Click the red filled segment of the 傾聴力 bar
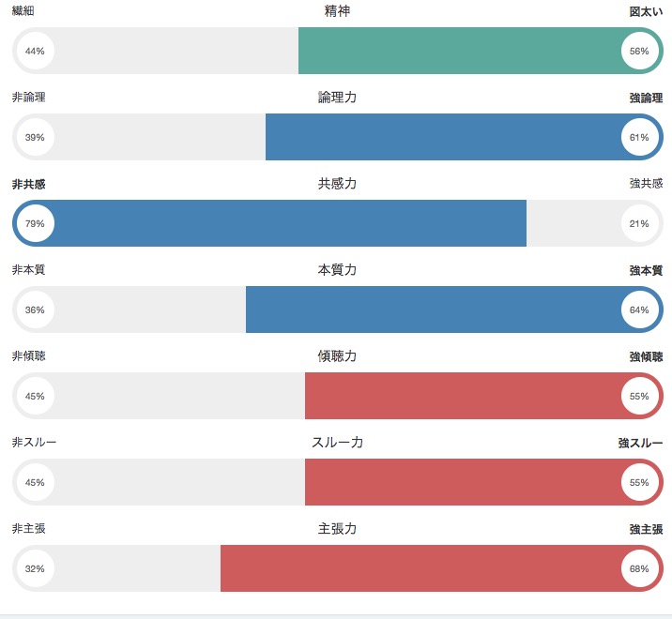The height and width of the screenshot is (619, 672). (x=462, y=396)
